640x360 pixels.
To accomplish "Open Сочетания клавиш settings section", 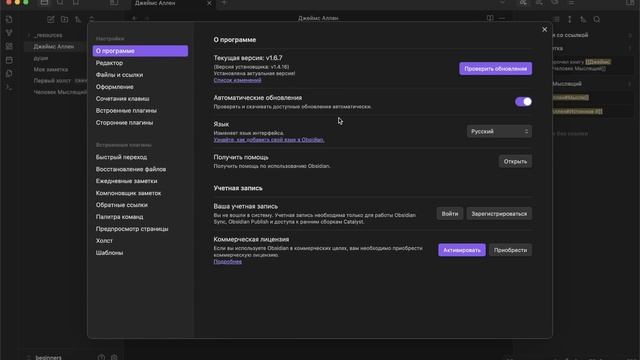I will pos(140,99).
